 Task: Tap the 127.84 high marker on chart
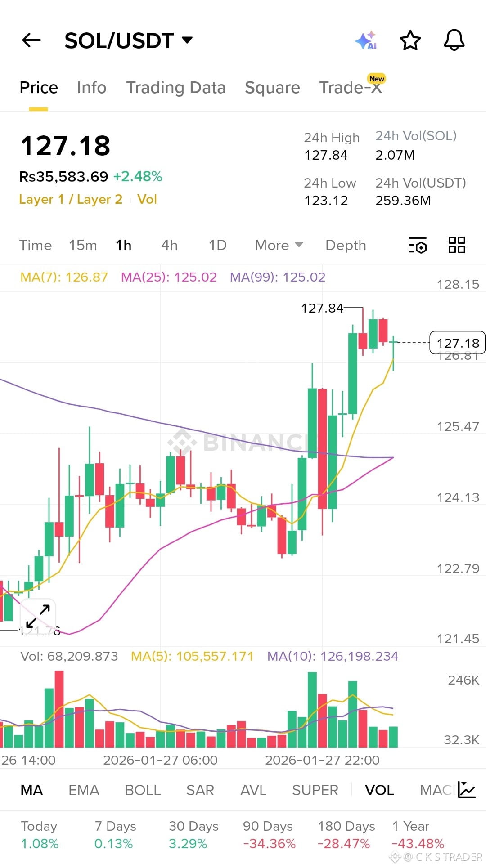[322, 308]
